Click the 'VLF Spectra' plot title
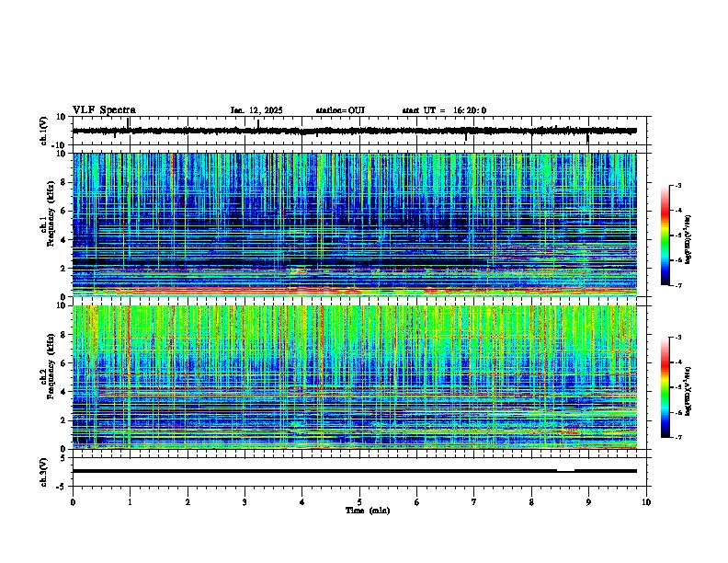 tap(104, 110)
